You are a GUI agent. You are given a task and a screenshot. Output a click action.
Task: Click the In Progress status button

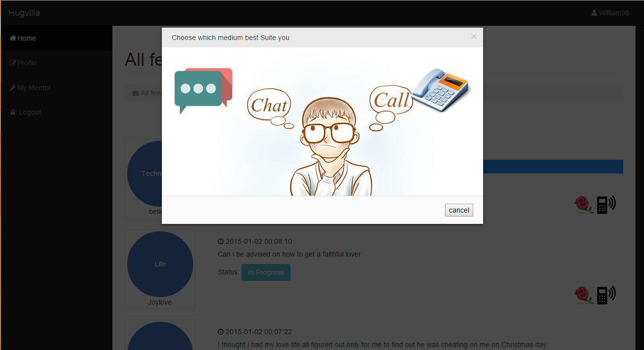[266, 272]
